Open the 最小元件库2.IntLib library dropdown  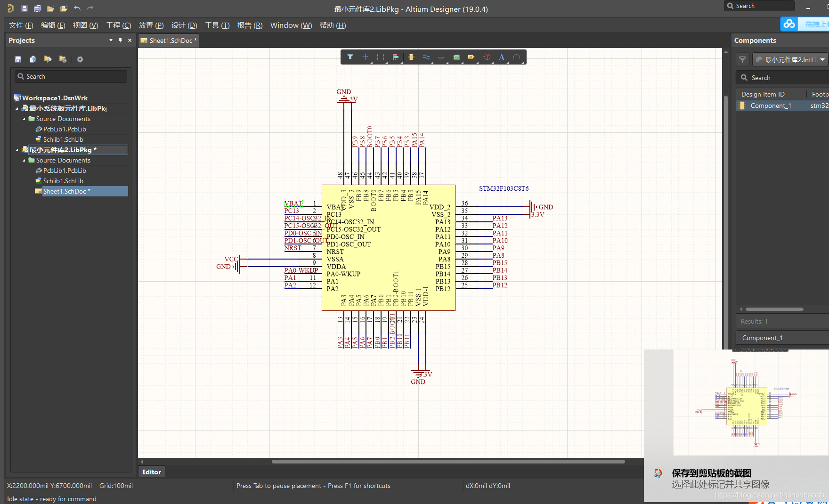point(822,60)
